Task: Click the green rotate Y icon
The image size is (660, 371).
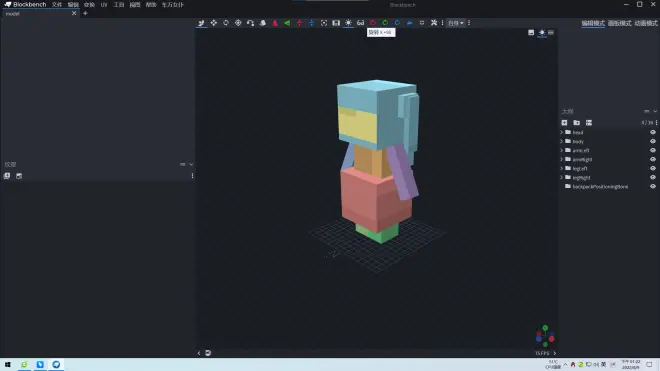Action: (385, 23)
